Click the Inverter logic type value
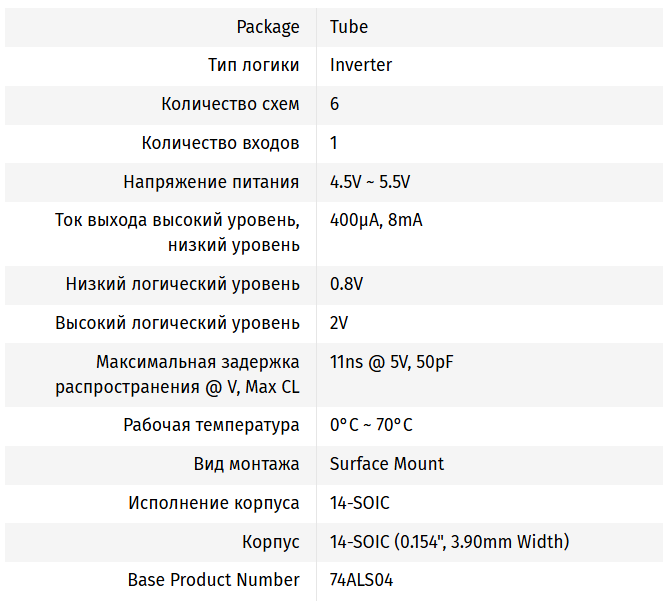 click(361, 65)
